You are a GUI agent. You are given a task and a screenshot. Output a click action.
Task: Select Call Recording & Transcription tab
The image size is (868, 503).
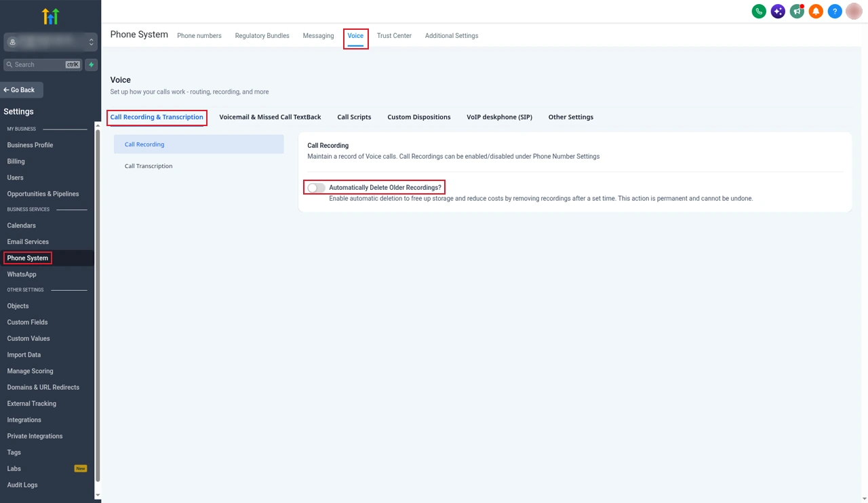click(x=157, y=117)
